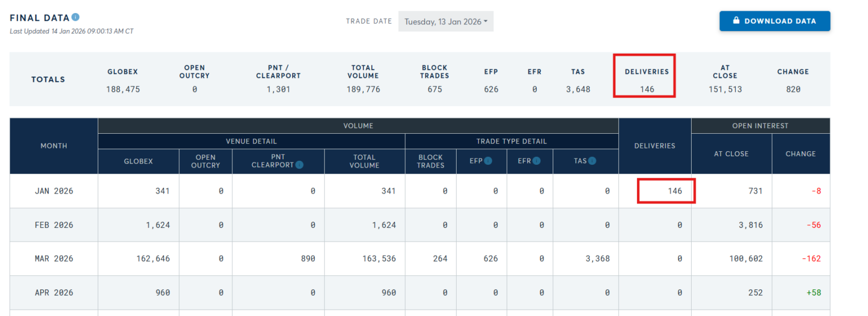868x316 pixels.
Task: Click the MAR 2026 change value -162
Action: click(x=810, y=258)
